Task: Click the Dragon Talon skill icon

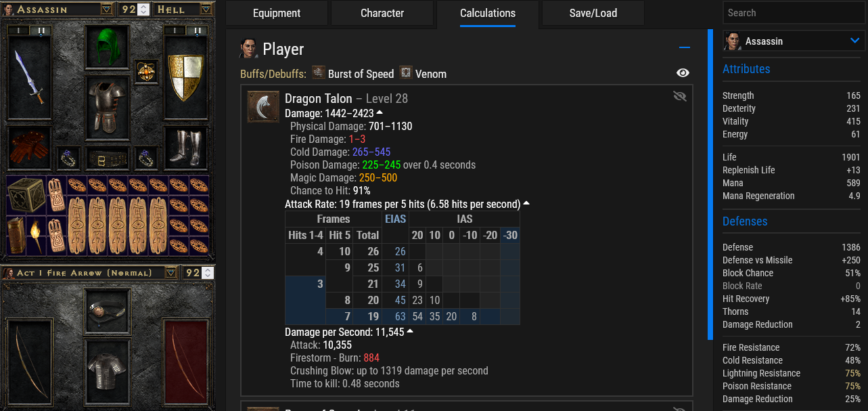Action: [263, 107]
